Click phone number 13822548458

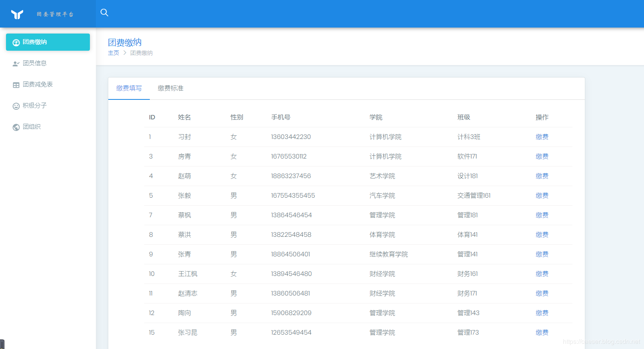click(291, 235)
